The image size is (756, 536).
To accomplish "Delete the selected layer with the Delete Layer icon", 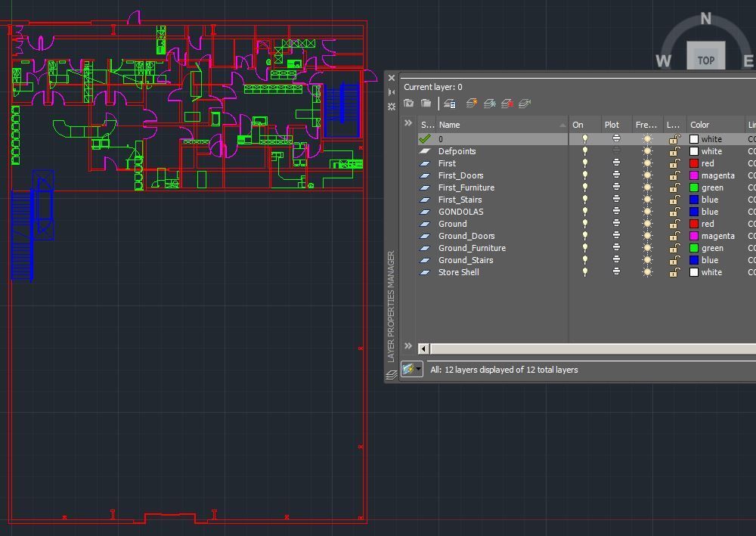I will pos(507,103).
